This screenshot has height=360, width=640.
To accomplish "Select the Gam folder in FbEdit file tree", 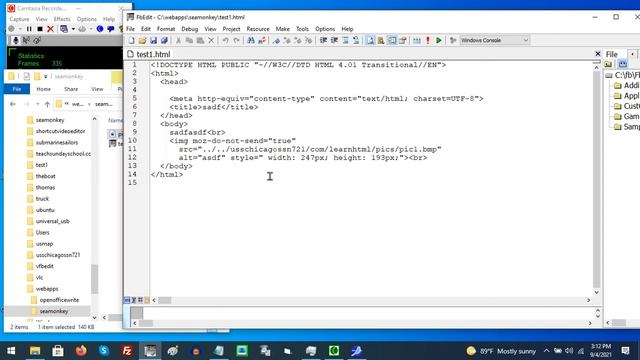I will pos(627,116).
